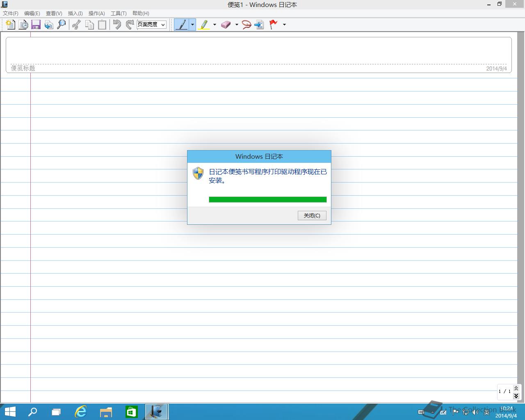Click the dialog message 日记本便笺书写程序打印驱动程序现在已安装
This screenshot has height=420, width=525.
tap(268, 176)
